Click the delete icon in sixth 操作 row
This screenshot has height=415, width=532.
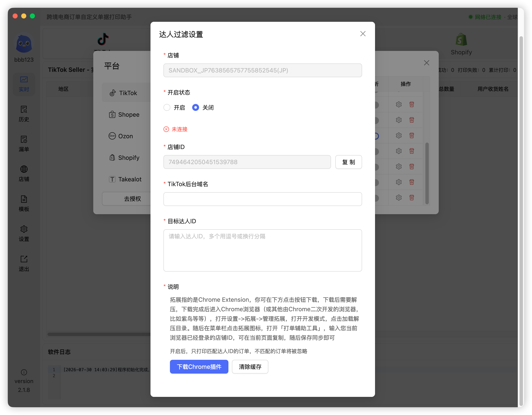click(x=412, y=182)
